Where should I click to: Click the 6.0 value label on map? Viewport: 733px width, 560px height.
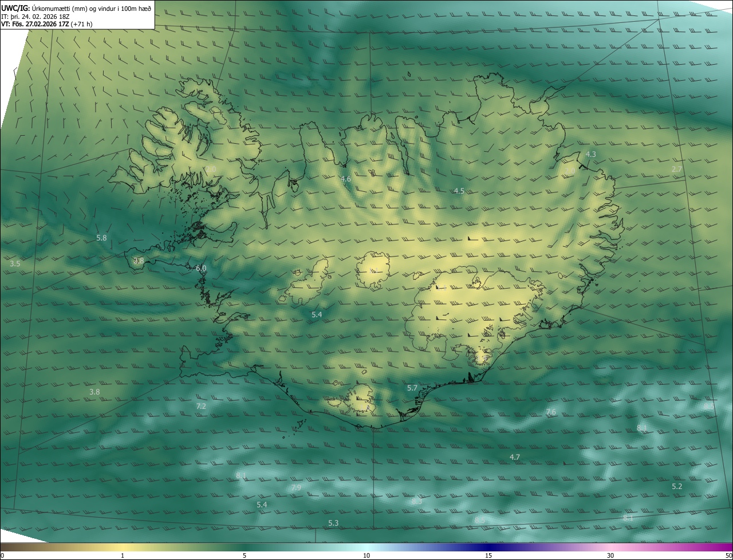pos(201,268)
